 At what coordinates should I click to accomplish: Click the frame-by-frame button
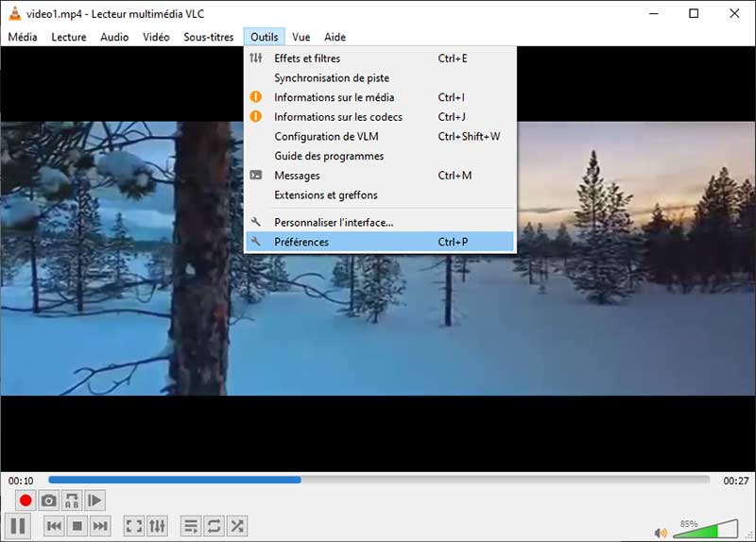(95, 500)
